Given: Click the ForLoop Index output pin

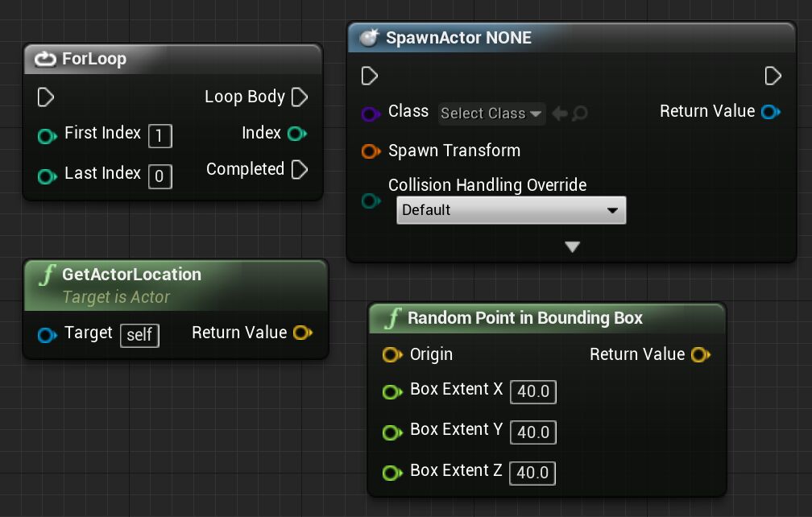Looking at the screenshot, I should (x=297, y=133).
